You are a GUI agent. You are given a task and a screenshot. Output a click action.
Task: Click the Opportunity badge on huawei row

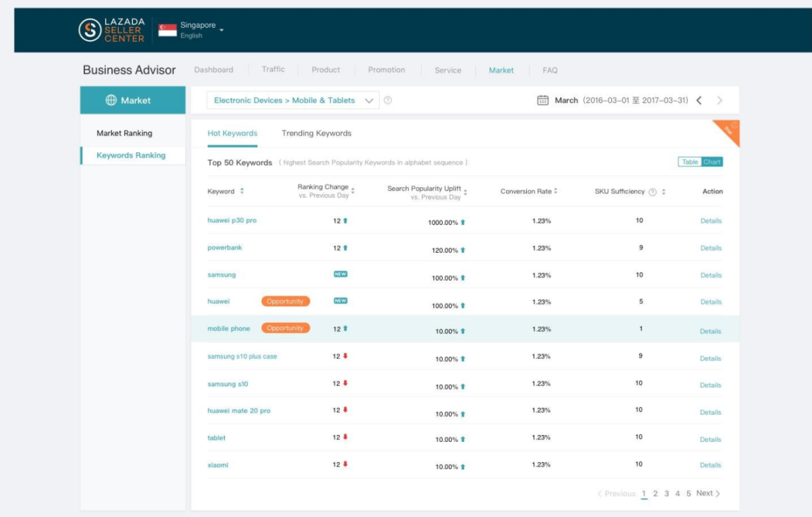(x=286, y=301)
